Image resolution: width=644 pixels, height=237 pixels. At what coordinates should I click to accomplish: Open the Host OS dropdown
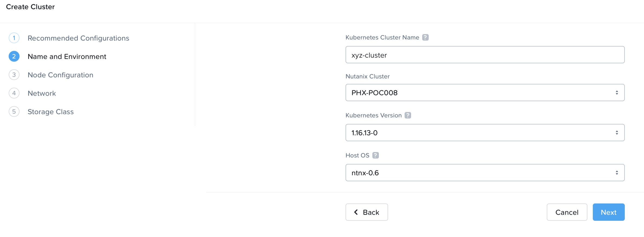tap(485, 173)
